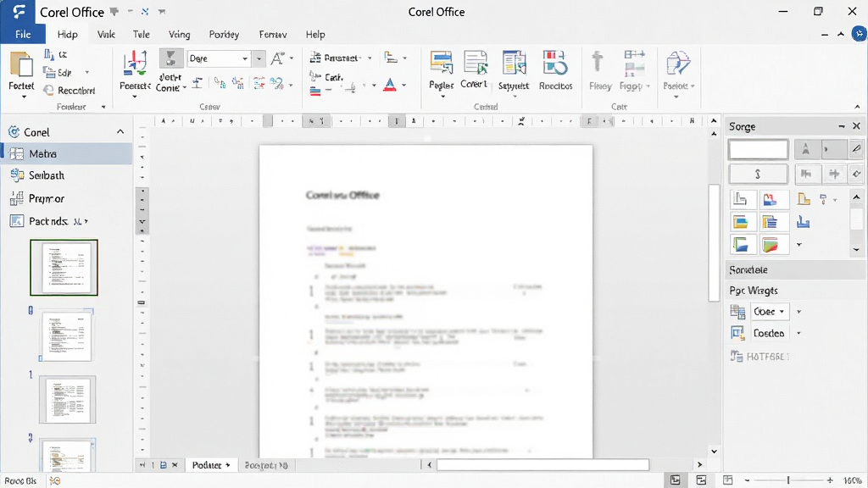
Task: Minimize the Sorge side panel
Action: coord(842,126)
